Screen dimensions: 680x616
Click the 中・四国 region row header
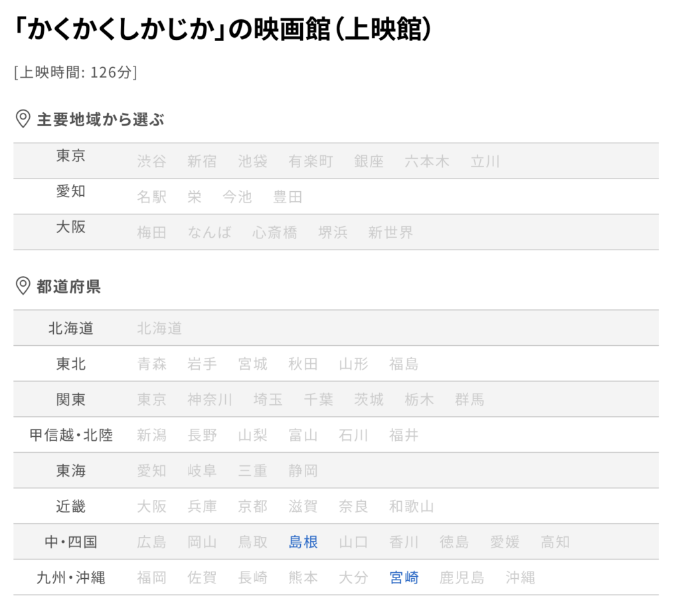(70, 542)
